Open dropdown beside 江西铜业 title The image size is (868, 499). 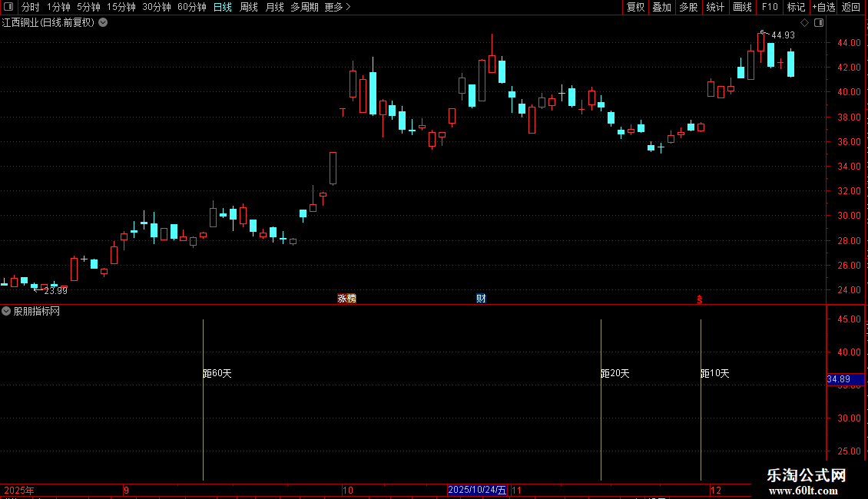[103, 23]
